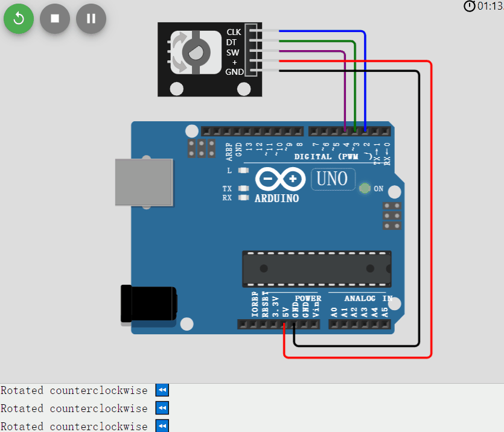Select the red power wire
Screen dimensions: 504x432
[431, 209]
